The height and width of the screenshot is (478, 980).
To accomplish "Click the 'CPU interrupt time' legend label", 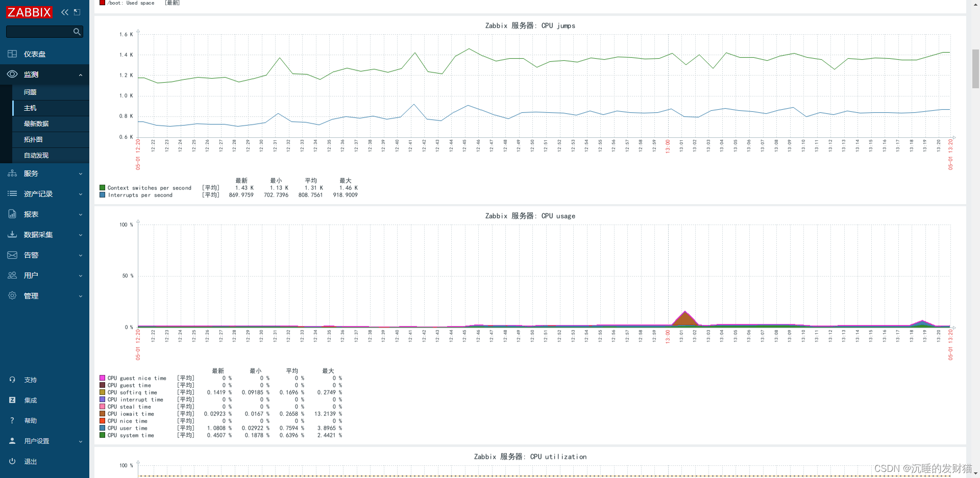I will click(x=135, y=399).
